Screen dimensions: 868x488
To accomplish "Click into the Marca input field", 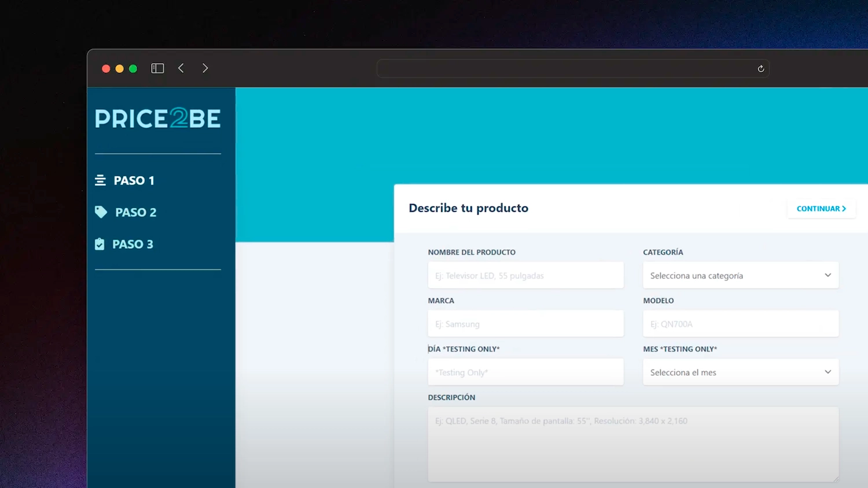I will [525, 324].
